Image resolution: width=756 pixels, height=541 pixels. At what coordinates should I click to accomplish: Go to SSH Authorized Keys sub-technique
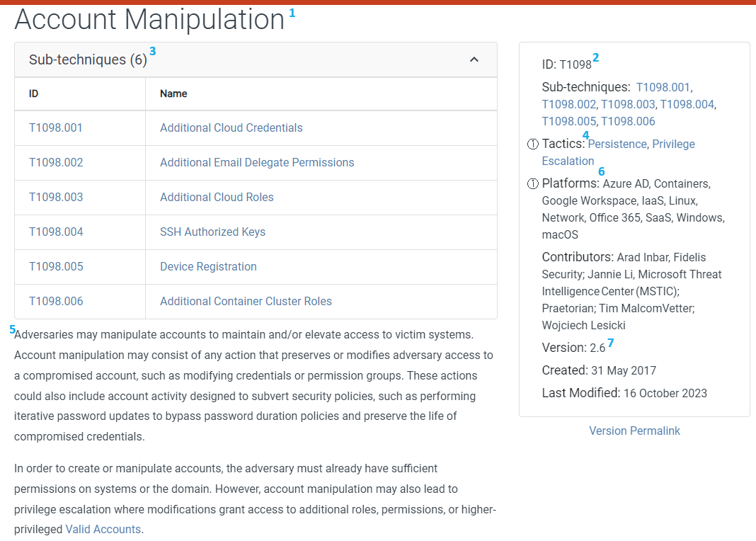pyautogui.click(x=212, y=232)
